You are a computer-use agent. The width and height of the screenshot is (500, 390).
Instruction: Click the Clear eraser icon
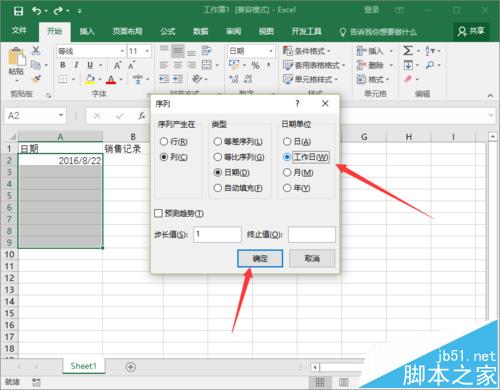pos(408,79)
